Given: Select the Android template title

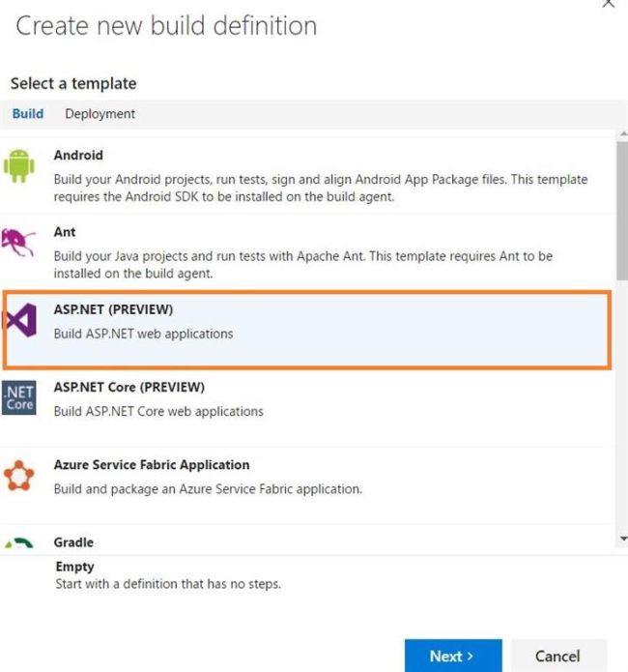Looking at the screenshot, I should click(78, 155).
